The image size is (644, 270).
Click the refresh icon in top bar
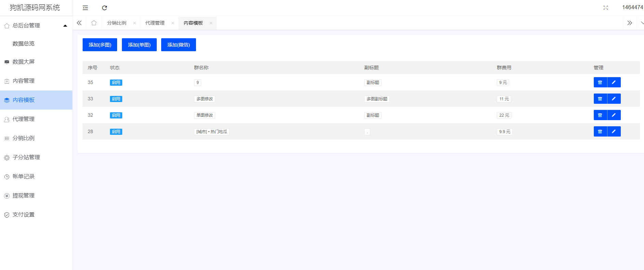tap(104, 8)
